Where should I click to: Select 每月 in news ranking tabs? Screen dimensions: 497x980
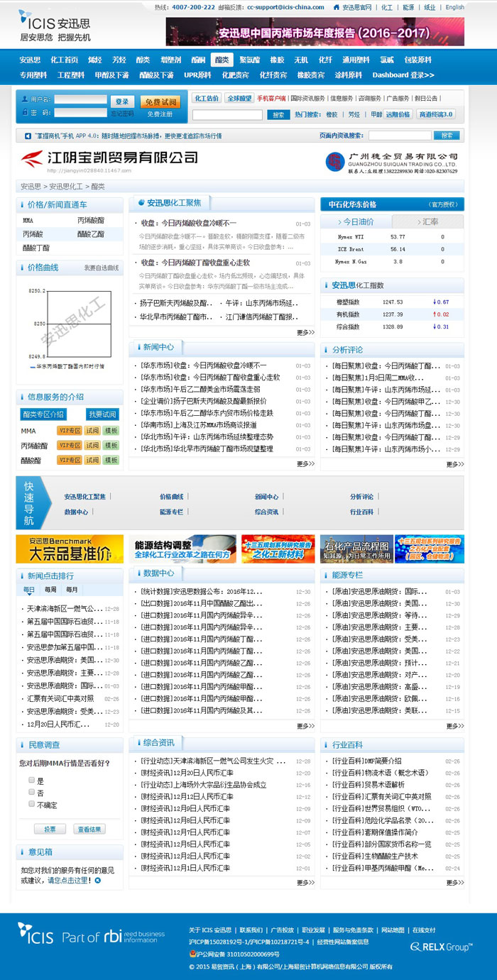pos(72,590)
